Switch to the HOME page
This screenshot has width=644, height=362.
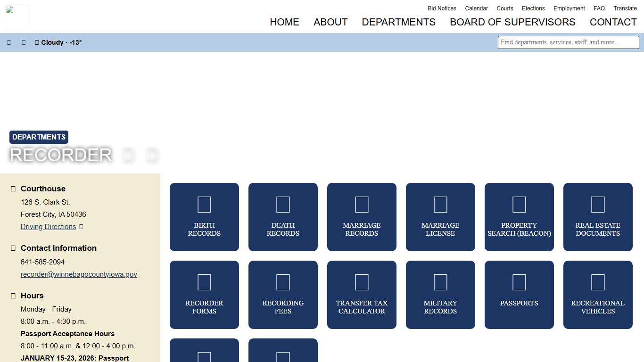[x=284, y=22]
